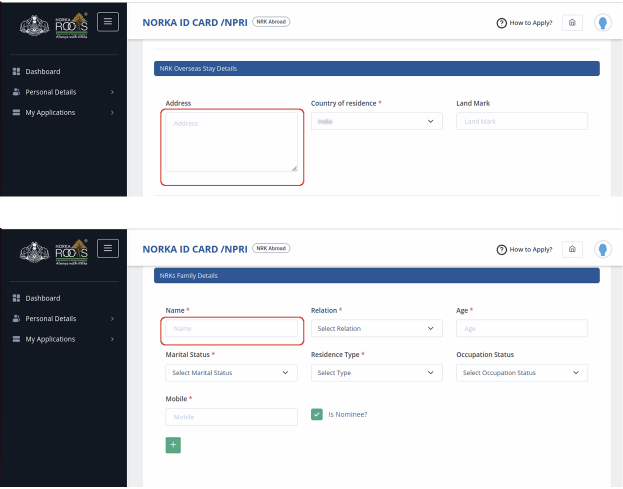Click green plus add family member button
Screen dimensions: 623x489
[173, 445]
